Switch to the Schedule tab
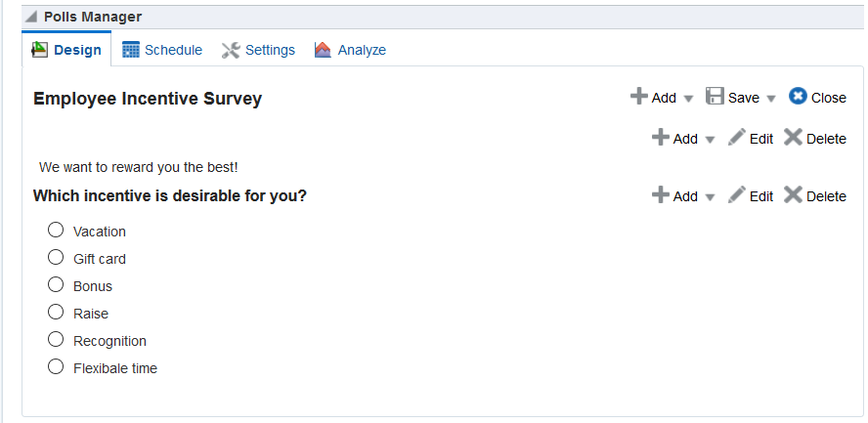Screen dimensions: 868x423 pos(173,50)
